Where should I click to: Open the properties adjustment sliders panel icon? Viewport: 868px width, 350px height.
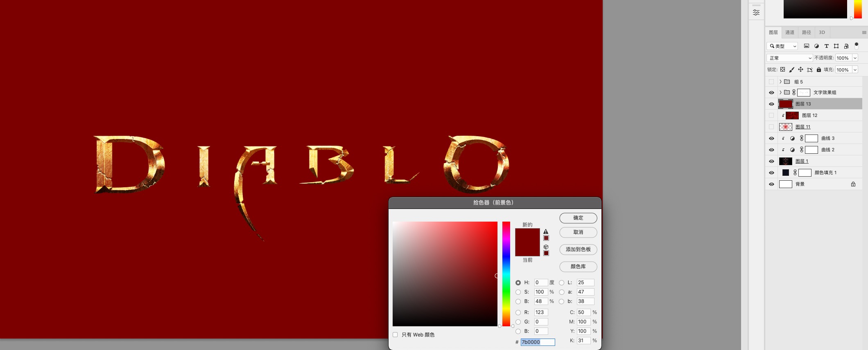coord(756,13)
